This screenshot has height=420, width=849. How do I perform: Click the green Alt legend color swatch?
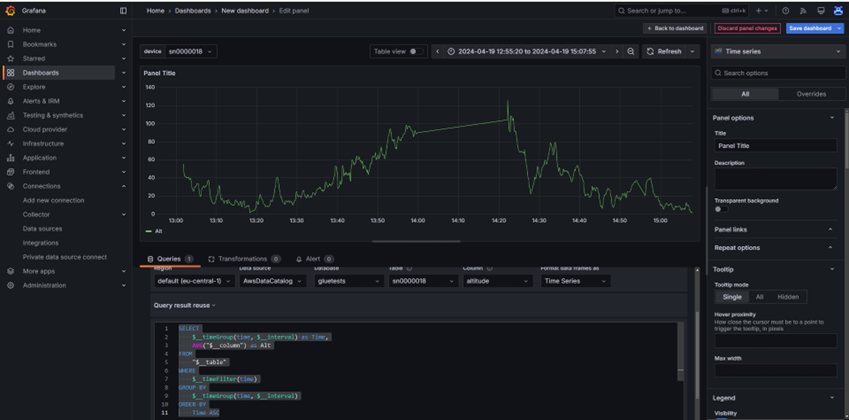point(149,231)
